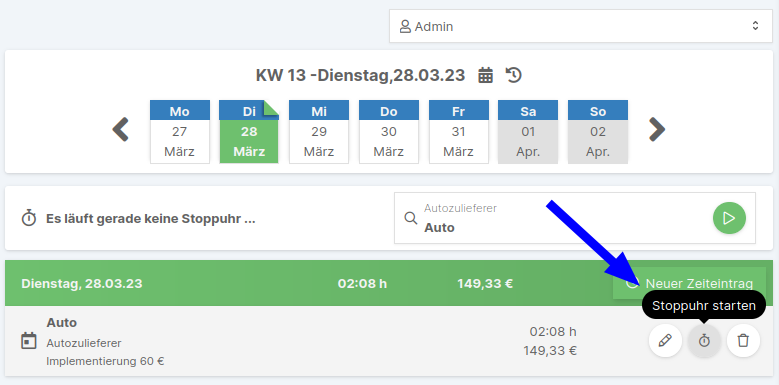This screenshot has width=779, height=385.
Task: Click 'Autozulieferer' under Auto entry title
Action: (84, 343)
